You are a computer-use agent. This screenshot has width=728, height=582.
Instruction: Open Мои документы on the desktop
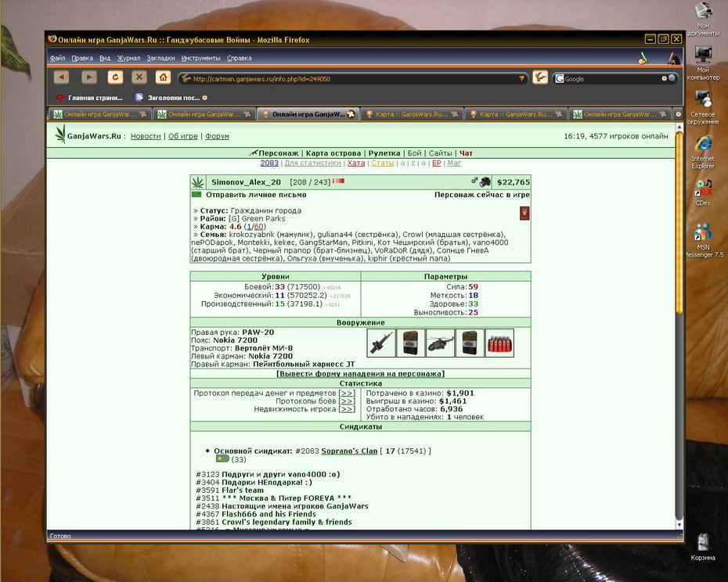coord(703,19)
